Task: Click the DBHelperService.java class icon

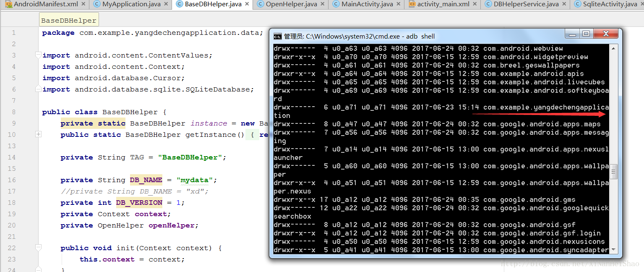Action: coord(488,4)
